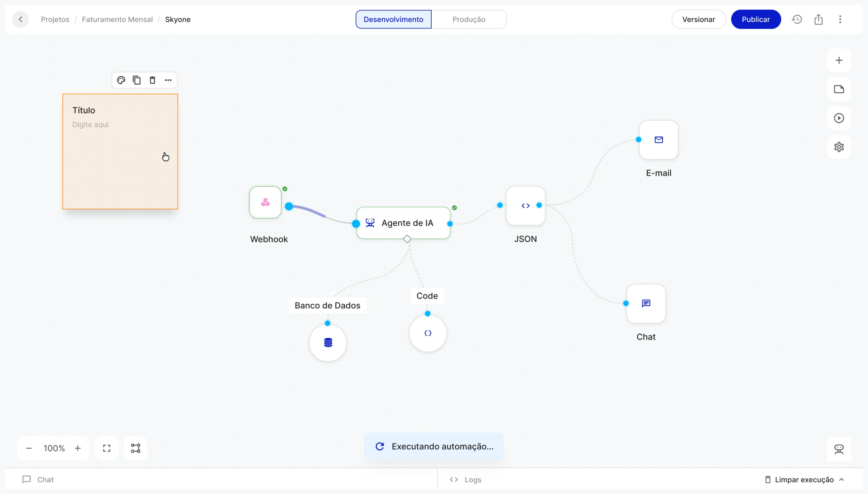Open the AI agent assistant icon

839,449
